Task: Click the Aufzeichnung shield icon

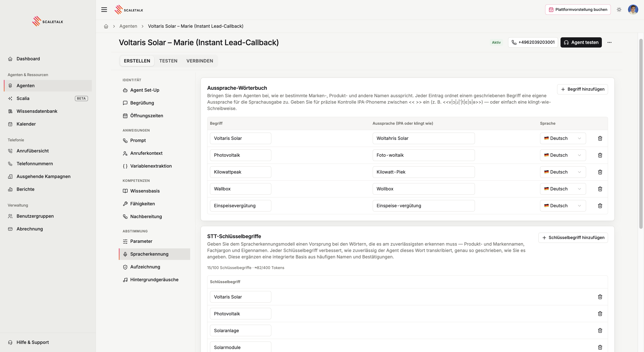Action: click(x=125, y=267)
